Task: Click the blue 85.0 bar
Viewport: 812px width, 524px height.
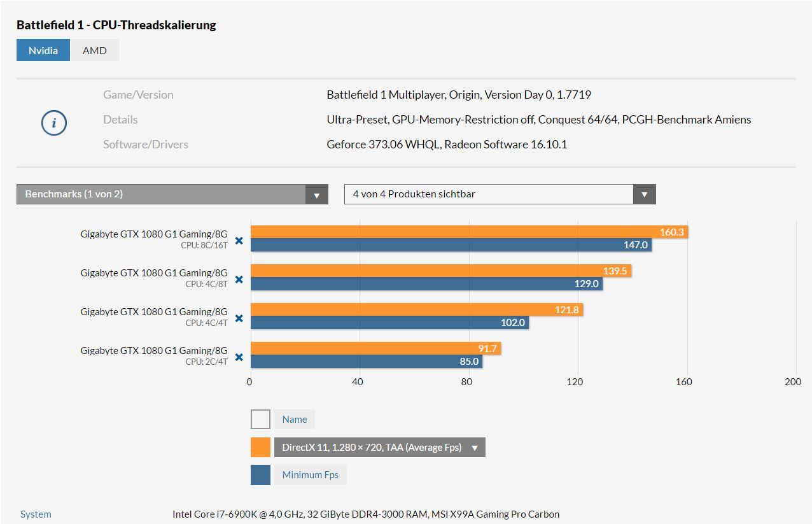Action: [x=367, y=361]
